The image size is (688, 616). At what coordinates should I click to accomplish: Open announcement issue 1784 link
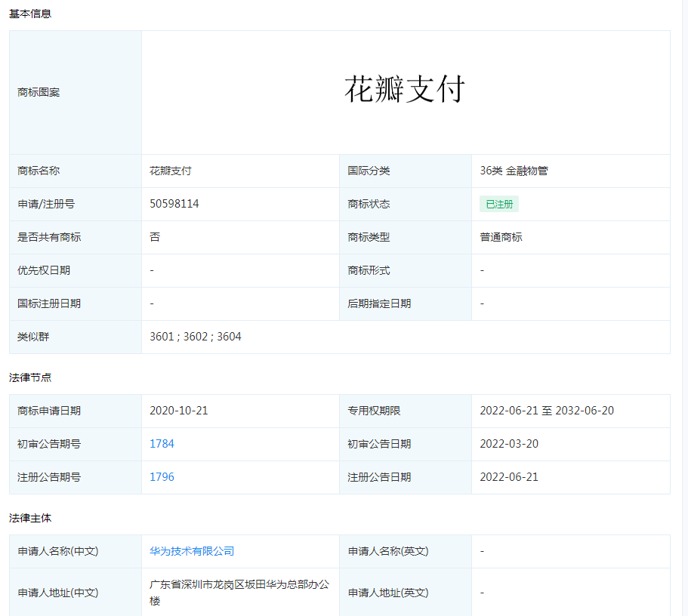coord(162,444)
